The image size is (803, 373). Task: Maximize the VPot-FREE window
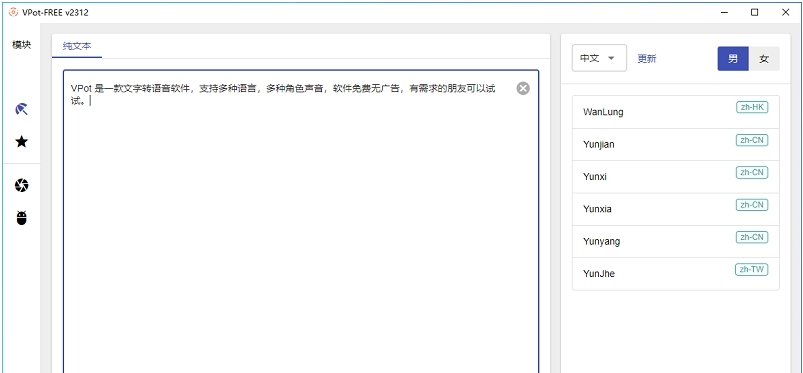(x=754, y=12)
